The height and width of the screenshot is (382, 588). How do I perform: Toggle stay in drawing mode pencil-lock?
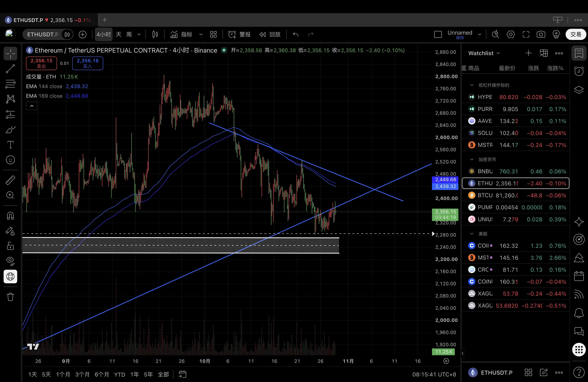click(x=10, y=231)
